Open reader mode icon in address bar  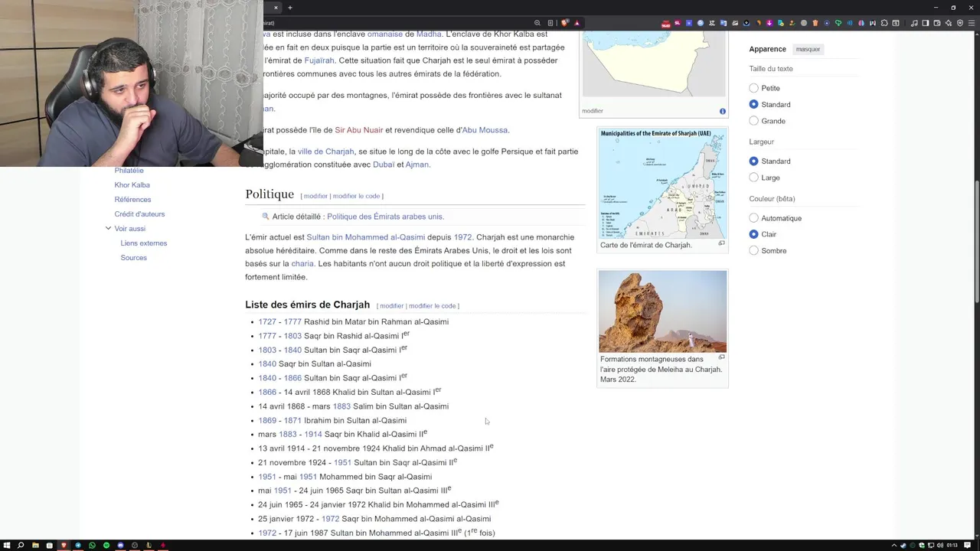(x=550, y=23)
